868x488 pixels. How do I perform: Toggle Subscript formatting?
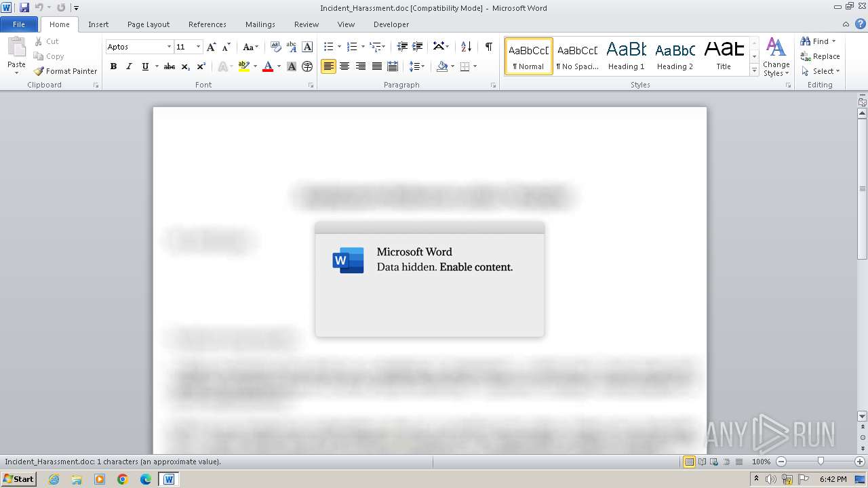tap(186, 66)
